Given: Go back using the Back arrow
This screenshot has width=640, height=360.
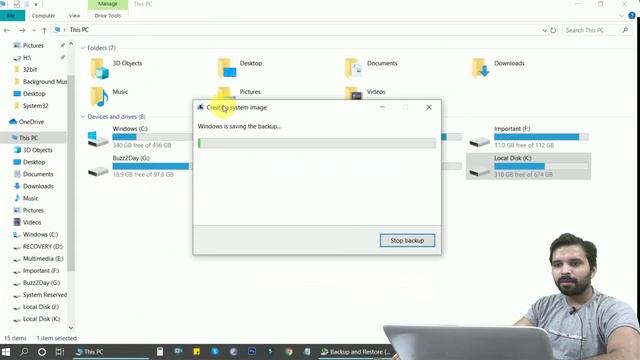Looking at the screenshot, I should [x=7, y=30].
